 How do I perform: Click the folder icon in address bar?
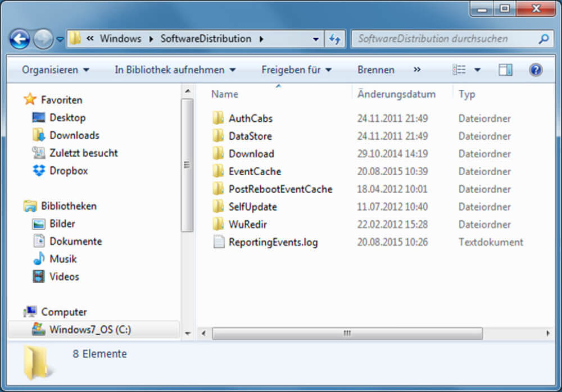click(x=75, y=38)
